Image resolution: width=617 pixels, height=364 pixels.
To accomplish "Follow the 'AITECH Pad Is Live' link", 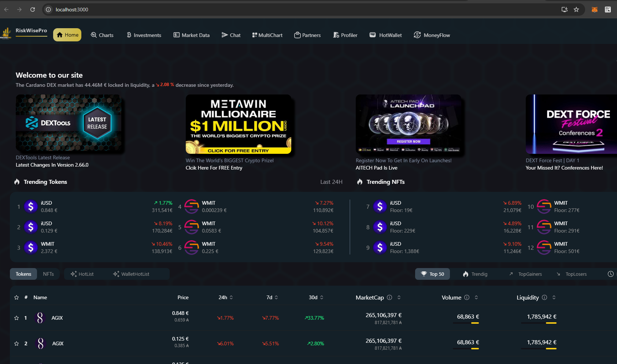I will [377, 168].
